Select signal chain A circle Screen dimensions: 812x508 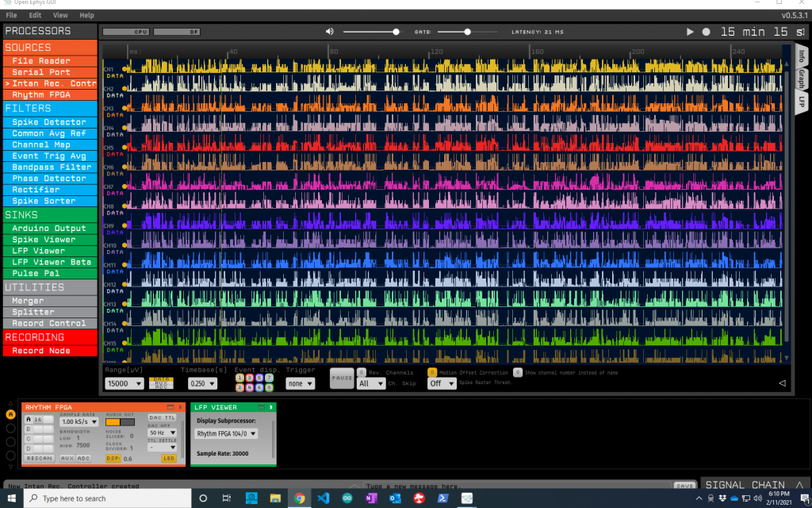[x=11, y=414]
